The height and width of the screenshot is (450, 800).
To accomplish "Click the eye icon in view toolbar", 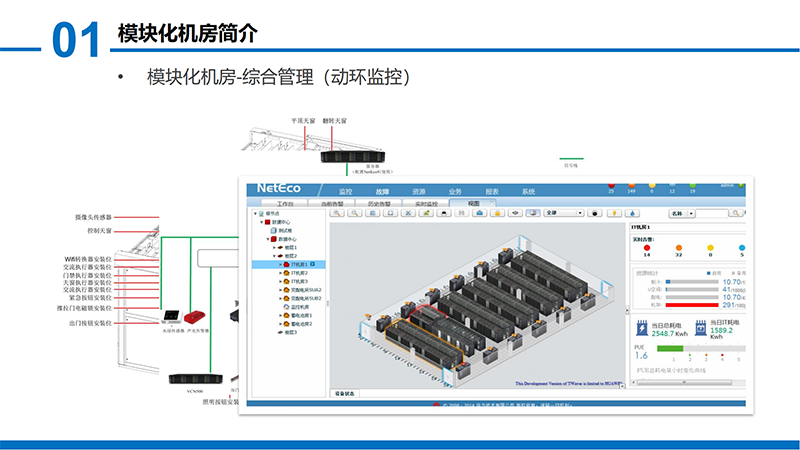I will pos(515,213).
